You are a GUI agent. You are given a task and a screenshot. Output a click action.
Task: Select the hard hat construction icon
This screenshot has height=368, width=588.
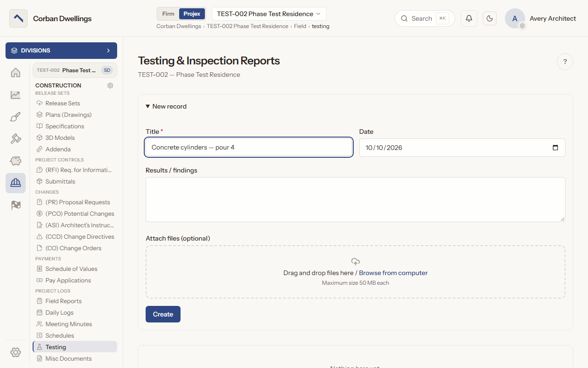click(16, 183)
